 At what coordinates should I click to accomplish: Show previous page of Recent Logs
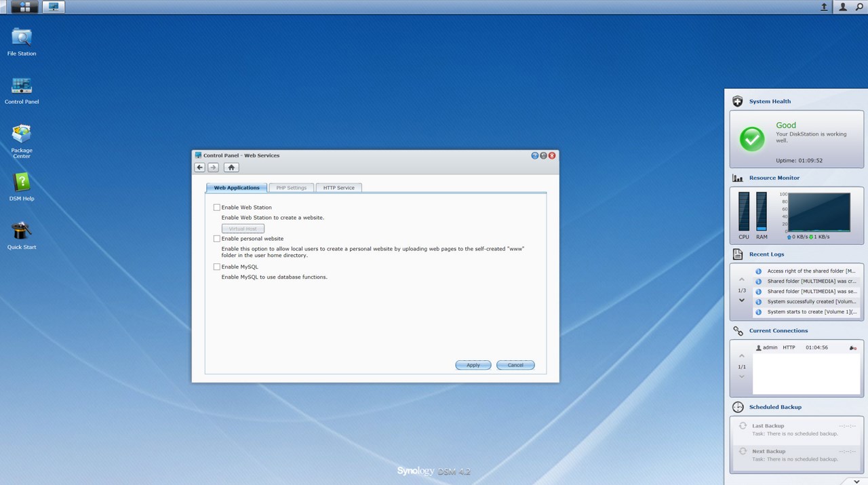742,280
